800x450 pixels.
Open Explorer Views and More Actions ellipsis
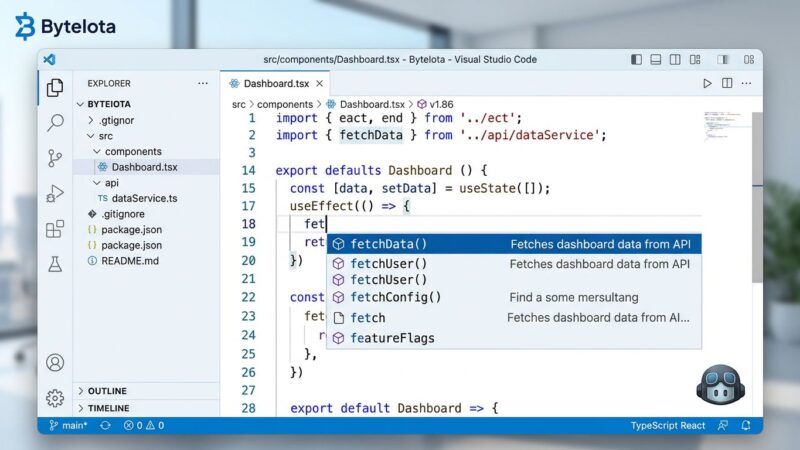(203, 83)
